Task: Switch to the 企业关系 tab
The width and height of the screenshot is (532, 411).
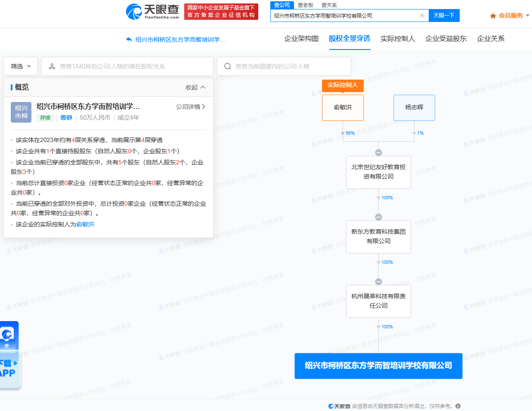Action: pos(491,39)
